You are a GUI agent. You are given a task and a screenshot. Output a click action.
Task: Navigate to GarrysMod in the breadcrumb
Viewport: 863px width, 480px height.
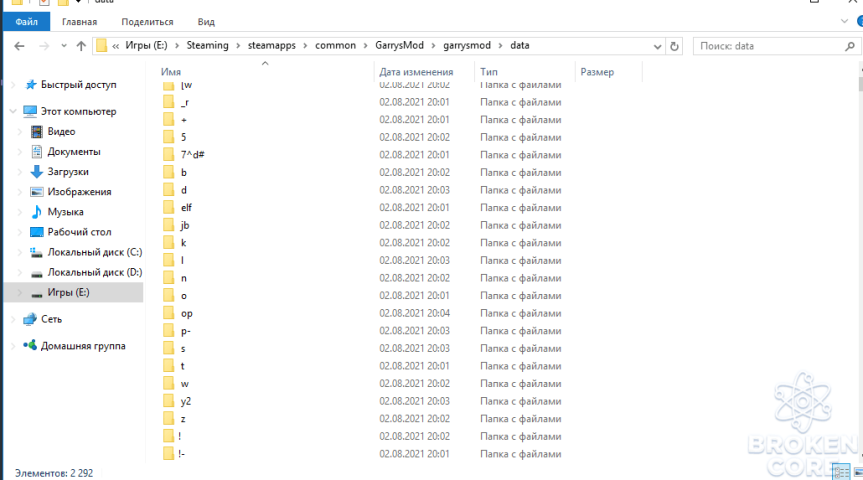click(400, 45)
